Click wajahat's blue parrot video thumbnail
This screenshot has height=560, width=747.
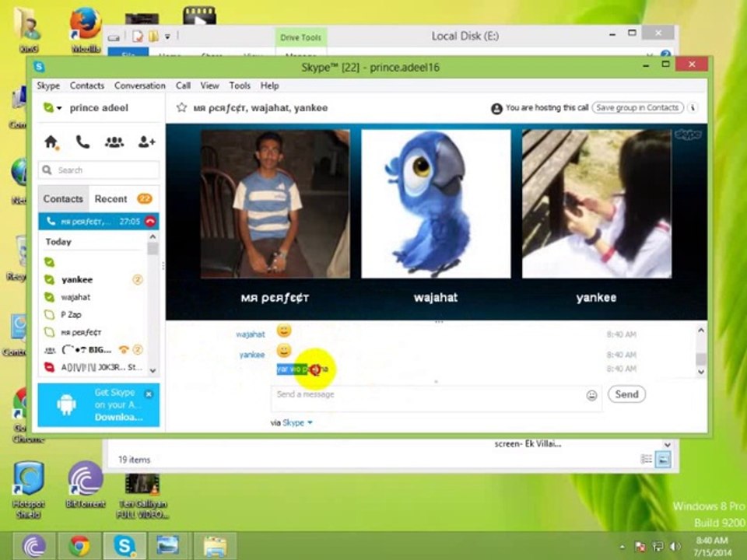point(436,204)
